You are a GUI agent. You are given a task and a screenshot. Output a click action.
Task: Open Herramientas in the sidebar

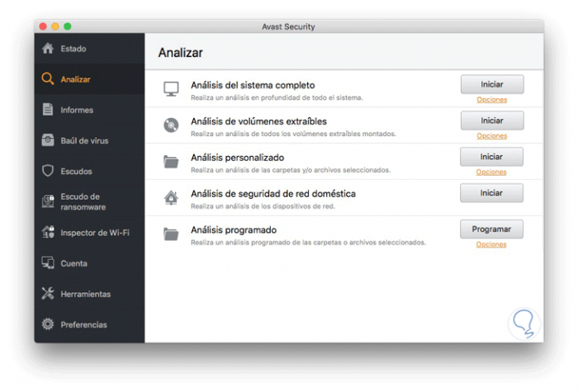point(89,294)
